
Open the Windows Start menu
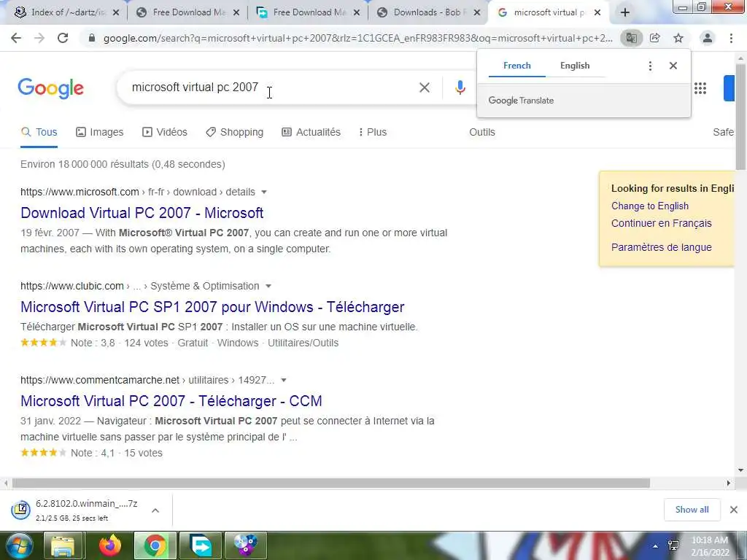pyautogui.click(x=18, y=545)
